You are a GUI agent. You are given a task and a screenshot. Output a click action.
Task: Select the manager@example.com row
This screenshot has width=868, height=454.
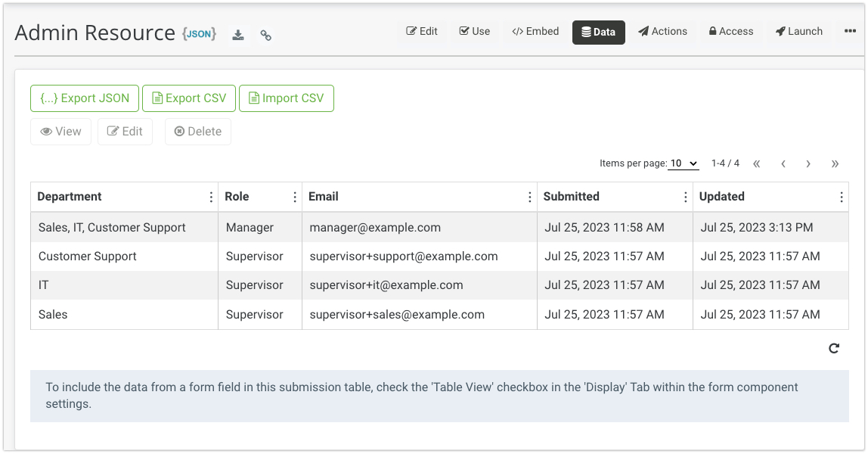coord(375,227)
